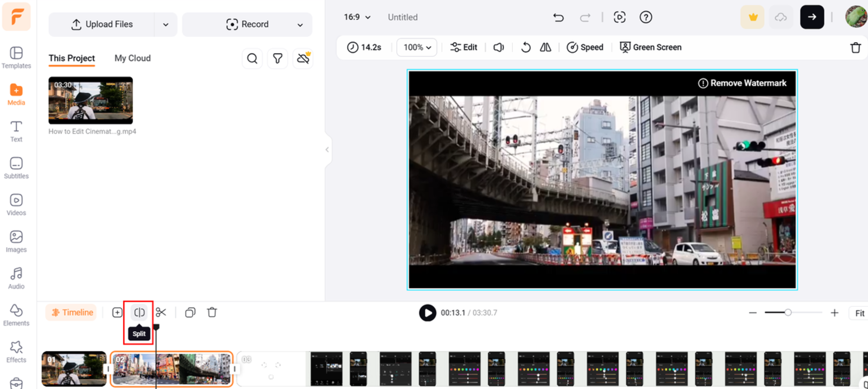Switch to the This Project tab
The height and width of the screenshot is (389, 868).
(x=71, y=58)
